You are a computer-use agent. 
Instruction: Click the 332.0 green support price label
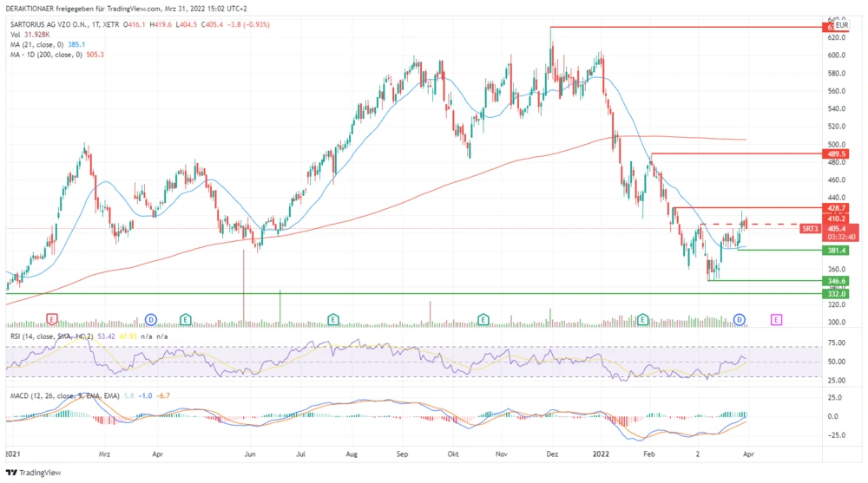838,294
